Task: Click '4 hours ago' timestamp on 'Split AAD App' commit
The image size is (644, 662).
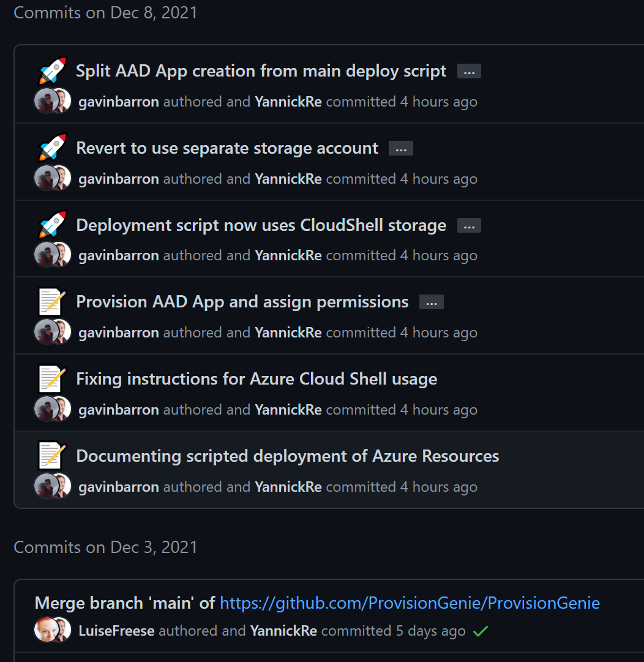Action: (x=438, y=102)
